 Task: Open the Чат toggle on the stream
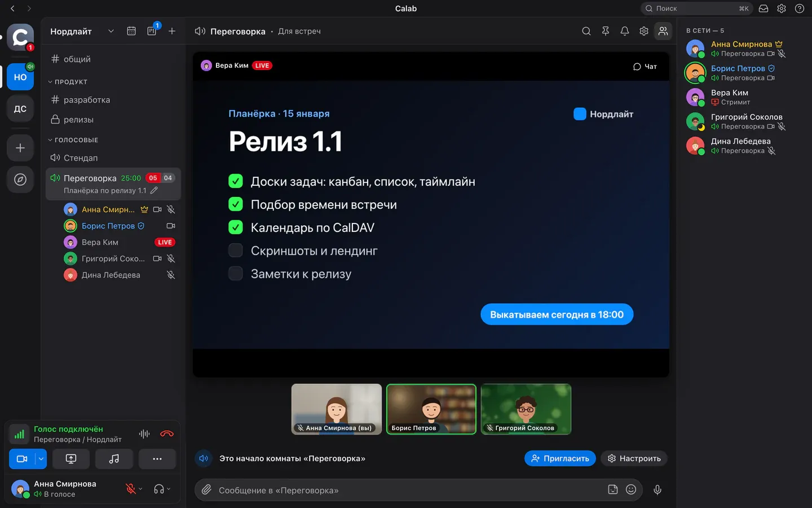645,67
